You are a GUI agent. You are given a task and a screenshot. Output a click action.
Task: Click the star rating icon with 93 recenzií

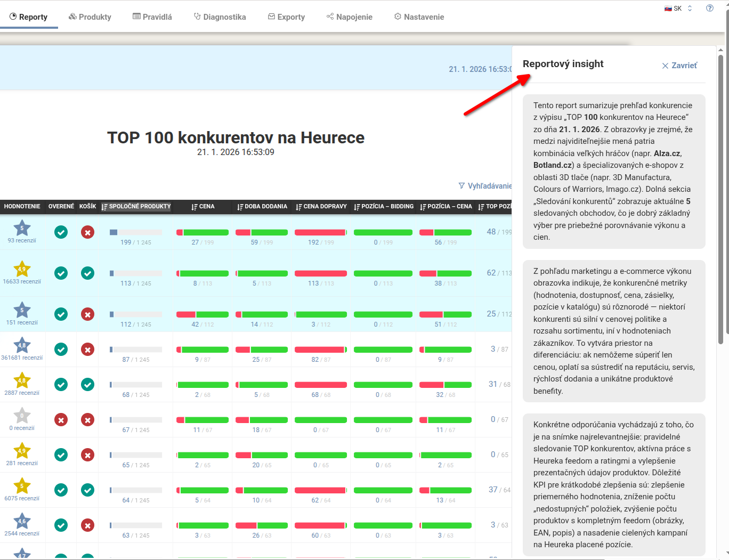(22, 228)
